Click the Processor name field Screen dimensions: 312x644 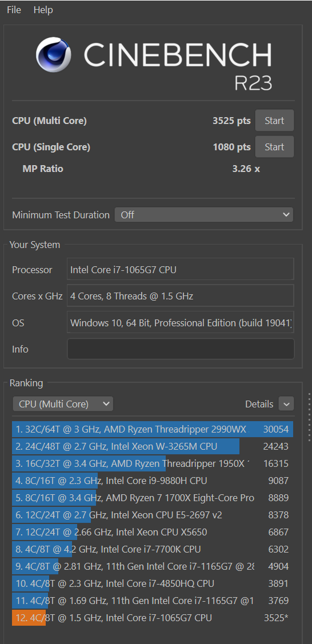[x=181, y=270]
